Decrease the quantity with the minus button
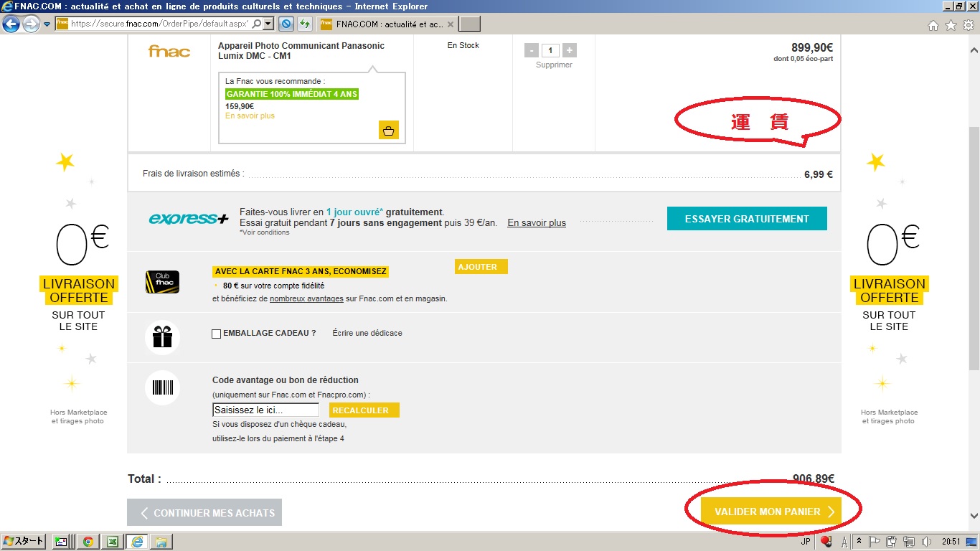The width and height of the screenshot is (980, 551). coord(532,50)
